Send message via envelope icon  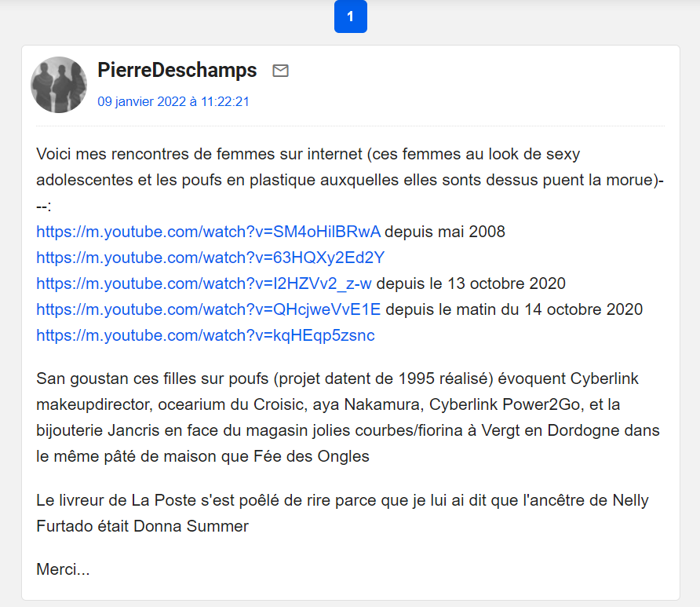pos(280,71)
